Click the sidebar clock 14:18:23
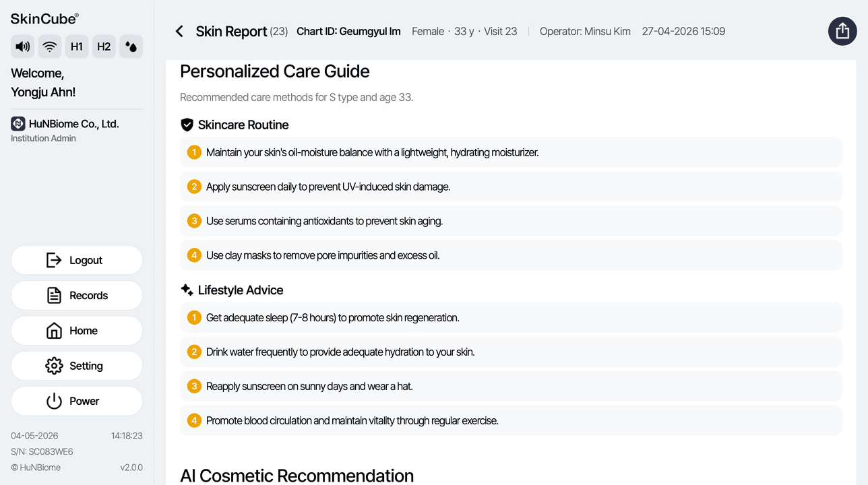 (127, 436)
